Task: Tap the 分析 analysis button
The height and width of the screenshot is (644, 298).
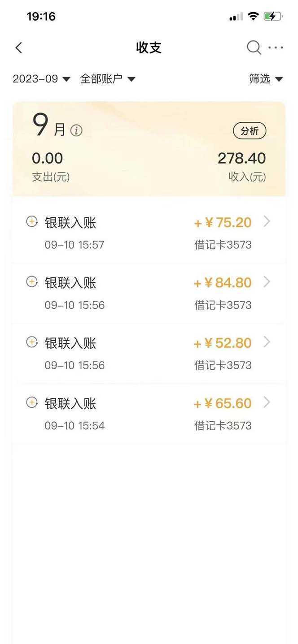Action: pos(250,130)
